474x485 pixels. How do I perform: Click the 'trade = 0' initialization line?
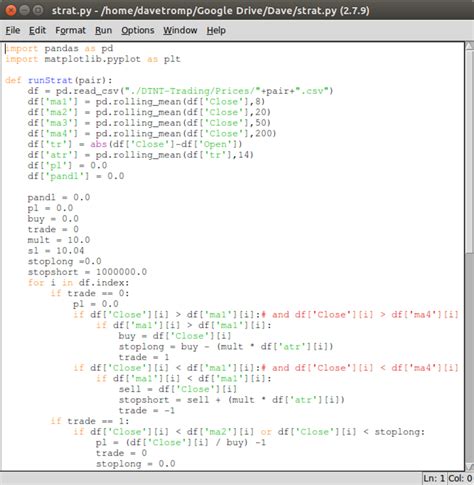[x=53, y=230]
